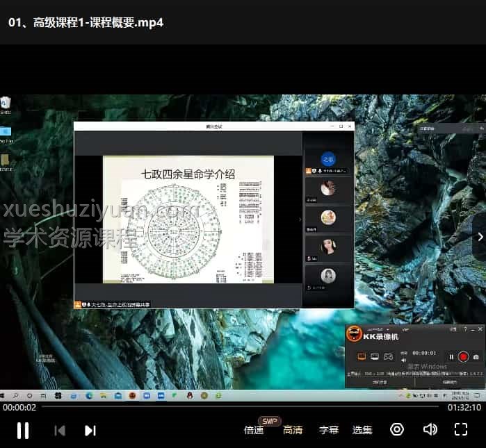Open the 选集 episode list

[x=362, y=430]
